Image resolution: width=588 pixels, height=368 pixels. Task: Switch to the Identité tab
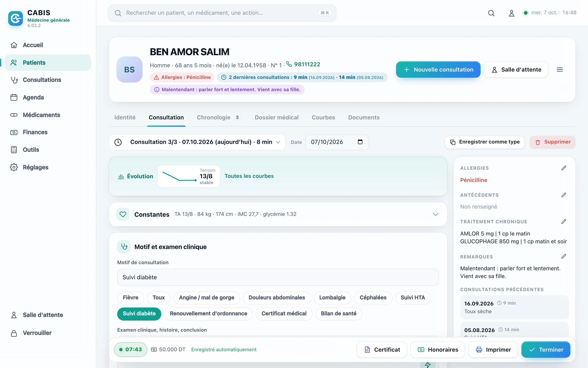pyautogui.click(x=125, y=117)
